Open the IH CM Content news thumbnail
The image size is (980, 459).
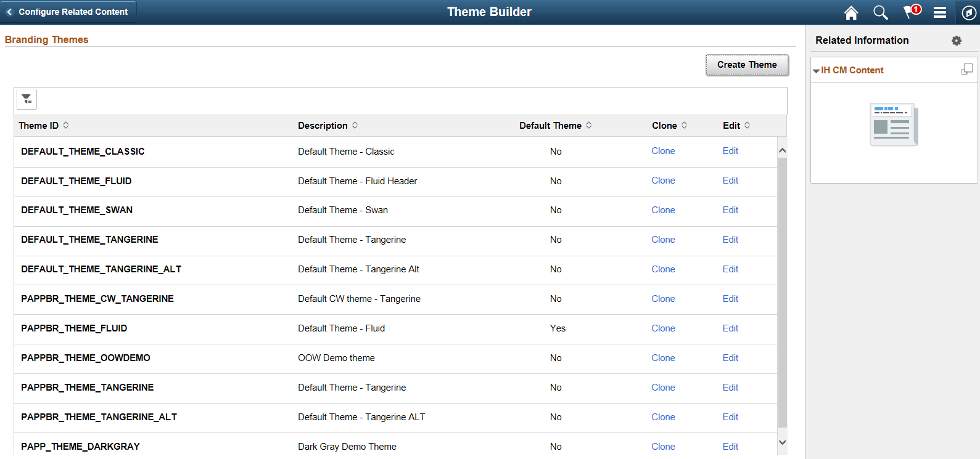point(894,124)
